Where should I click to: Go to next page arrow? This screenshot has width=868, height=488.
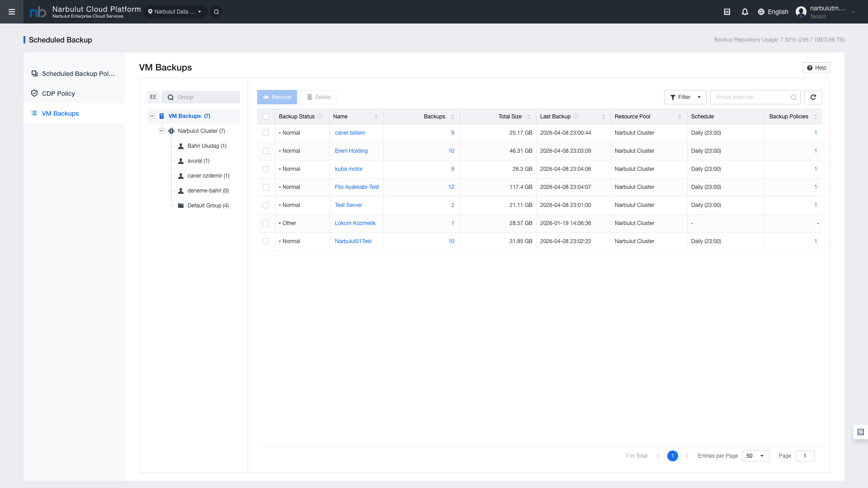tap(687, 456)
